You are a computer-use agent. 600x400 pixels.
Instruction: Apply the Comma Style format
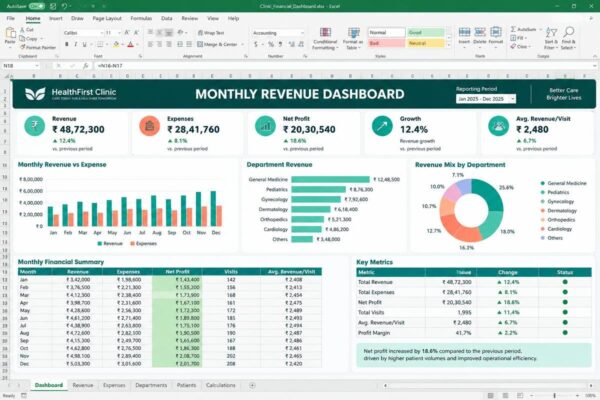[x=280, y=44]
